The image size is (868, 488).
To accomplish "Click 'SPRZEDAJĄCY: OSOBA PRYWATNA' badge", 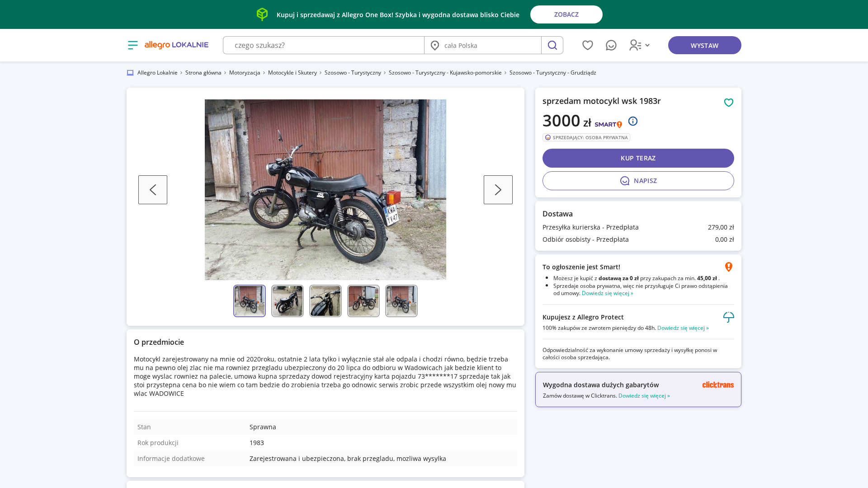I will [586, 137].
